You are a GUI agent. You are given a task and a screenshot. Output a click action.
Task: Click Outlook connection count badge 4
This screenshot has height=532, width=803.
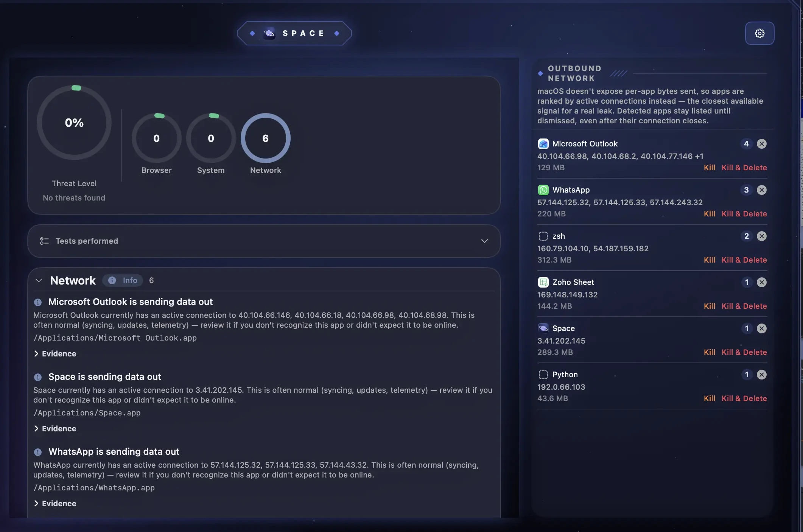(x=746, y=144)
